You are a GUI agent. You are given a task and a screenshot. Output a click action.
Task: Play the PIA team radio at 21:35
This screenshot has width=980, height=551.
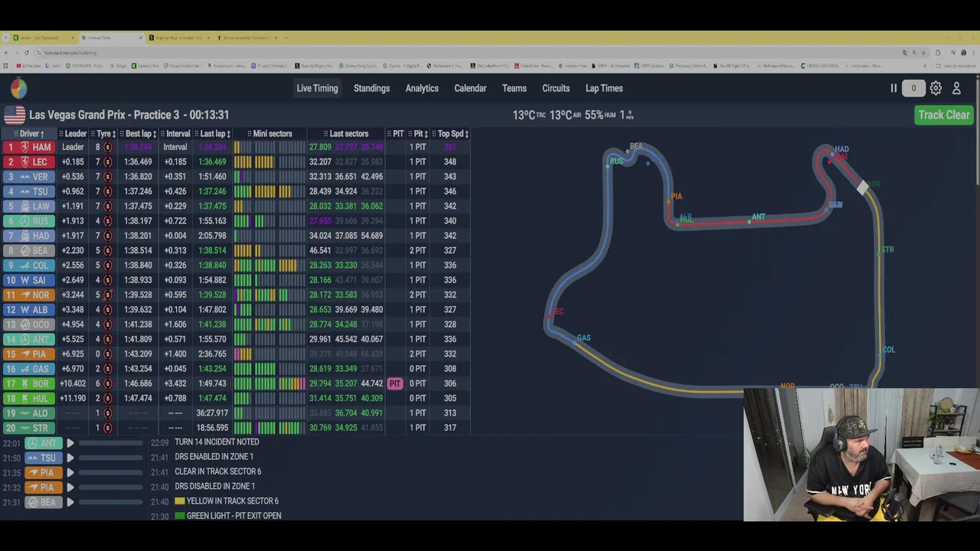click(x=70, y=473)
